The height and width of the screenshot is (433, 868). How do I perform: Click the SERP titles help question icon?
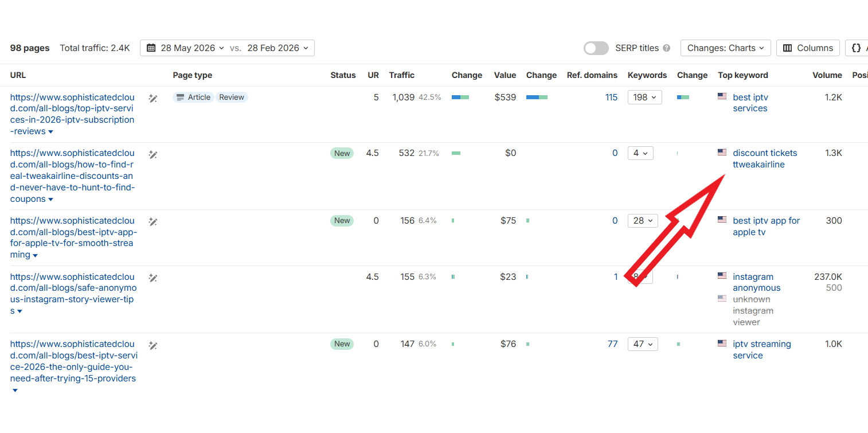(666, 48)
